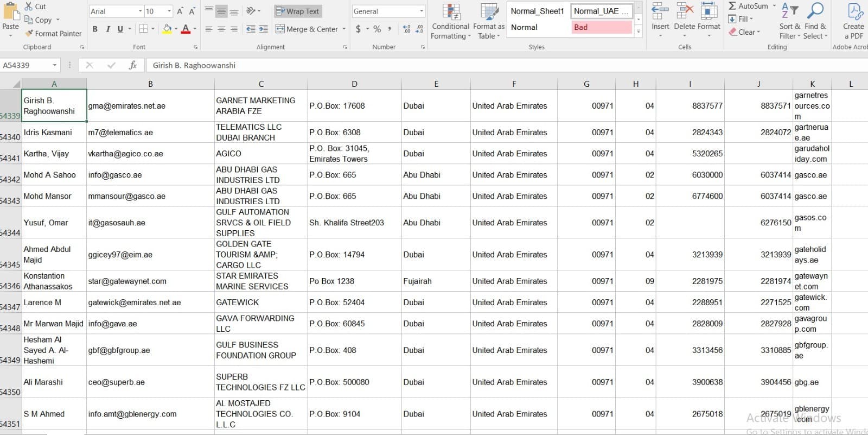Image resolution: width=868 pixels, height=435 pixels.
Task: Open the Orientation text rotation icon
Action: [251, 11]
